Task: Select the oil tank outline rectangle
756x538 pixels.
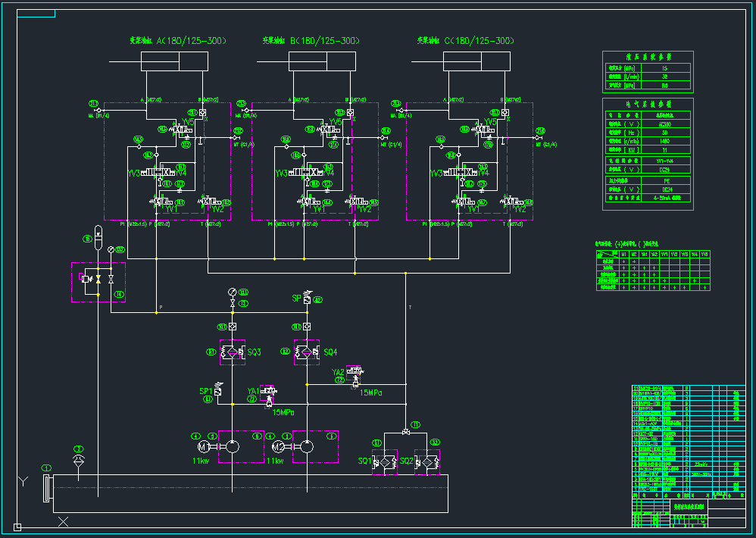Action: pyautogui.click(x=250, y=493)
